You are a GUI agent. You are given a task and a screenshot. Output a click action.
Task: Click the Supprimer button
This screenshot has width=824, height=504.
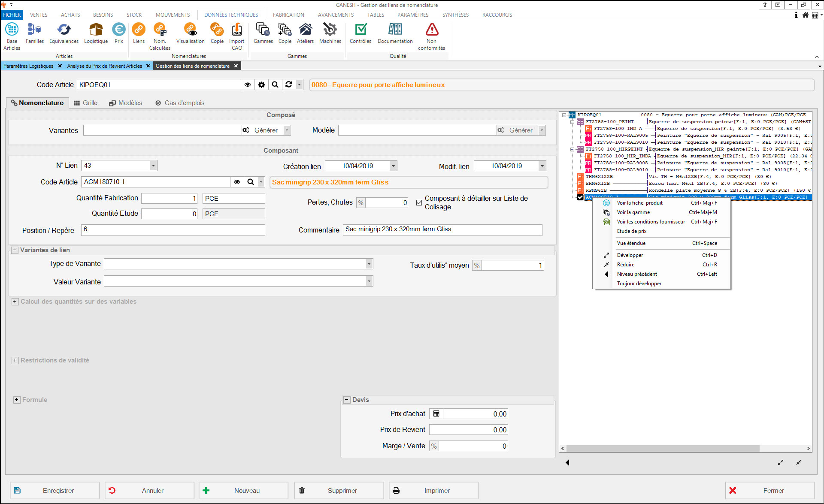pyautogui.click(x=339, y=490)
